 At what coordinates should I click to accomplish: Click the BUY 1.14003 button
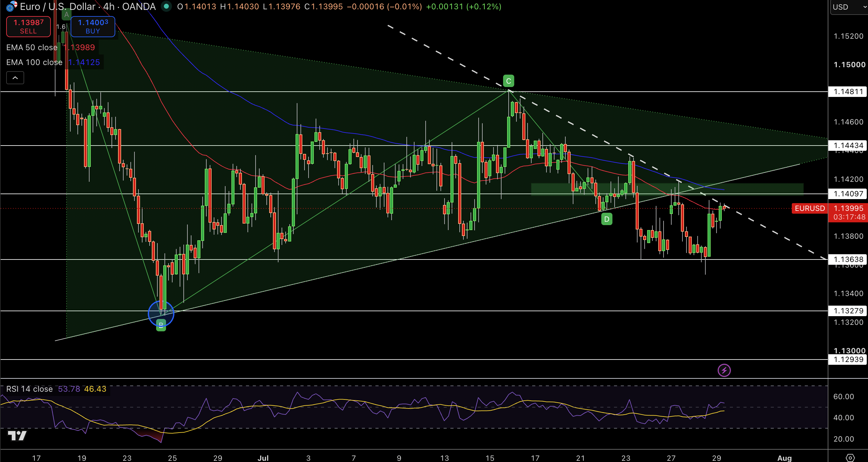click(93, 27)
